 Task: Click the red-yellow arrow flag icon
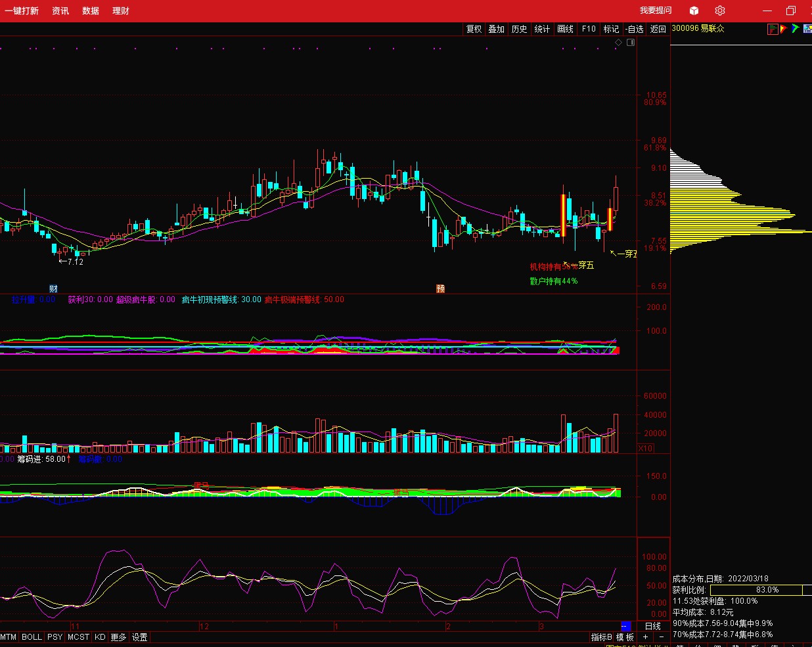pos(784,29)
